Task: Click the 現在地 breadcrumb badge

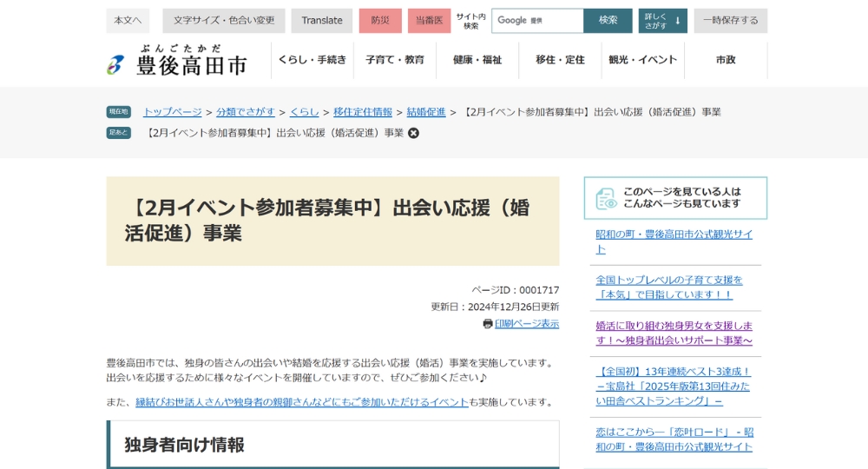Action: pyautogui.click(x=118, y=112)
